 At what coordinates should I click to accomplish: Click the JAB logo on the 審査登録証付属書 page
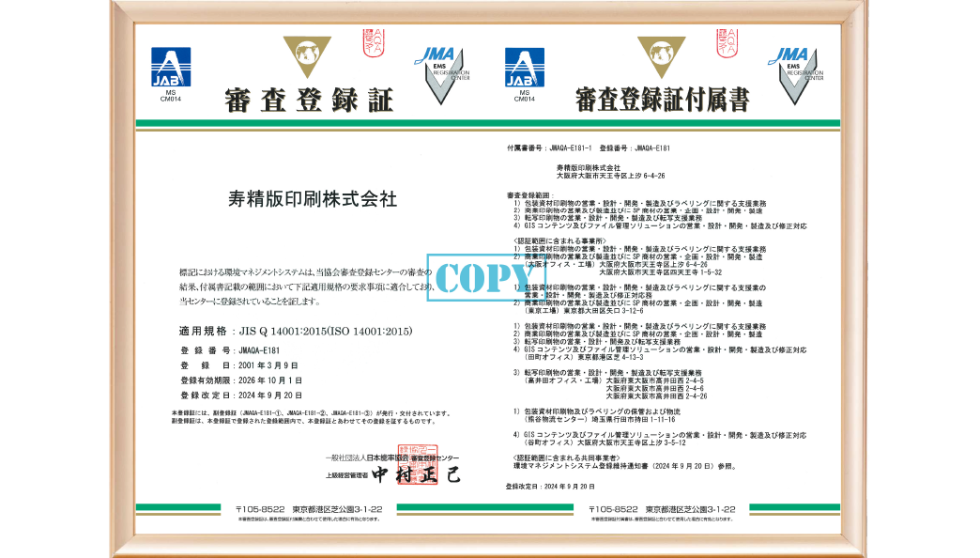[525, 67]
